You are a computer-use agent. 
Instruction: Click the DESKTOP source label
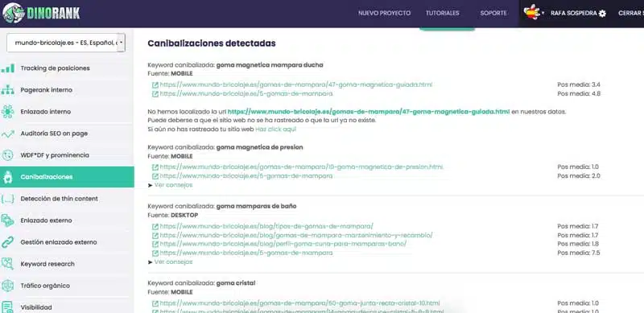(x=184, y=216)
